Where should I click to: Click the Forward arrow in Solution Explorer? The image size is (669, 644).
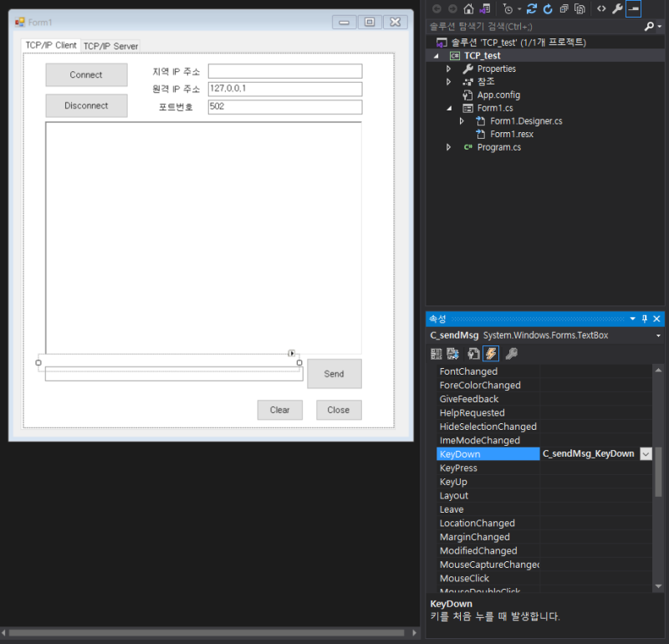pyautogui.click(x=452, y=9)
